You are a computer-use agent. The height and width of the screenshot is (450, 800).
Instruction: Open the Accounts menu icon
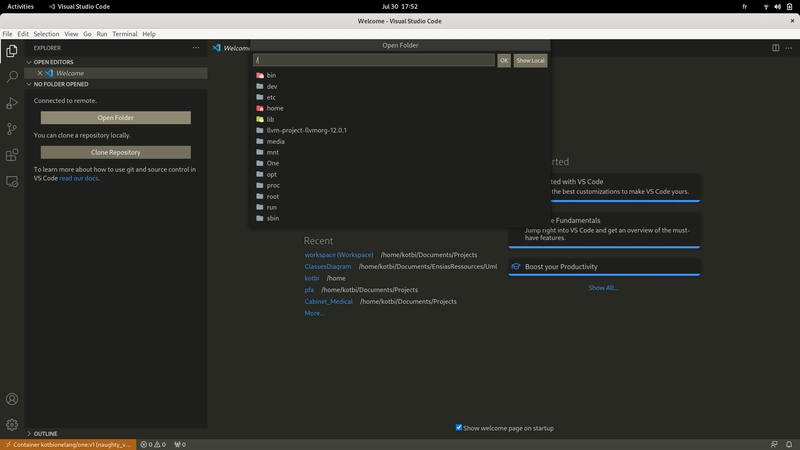(12, 400)
